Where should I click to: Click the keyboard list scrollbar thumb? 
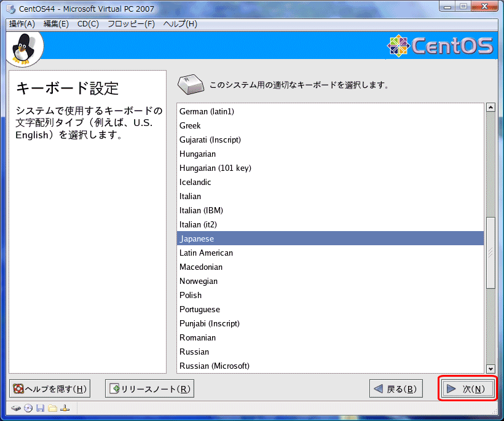tap(490, 253)
